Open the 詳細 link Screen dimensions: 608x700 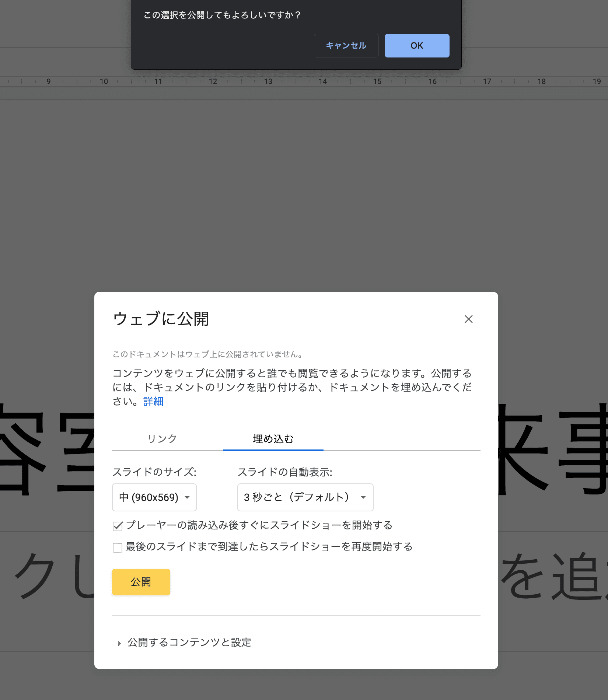coord(153,402)
